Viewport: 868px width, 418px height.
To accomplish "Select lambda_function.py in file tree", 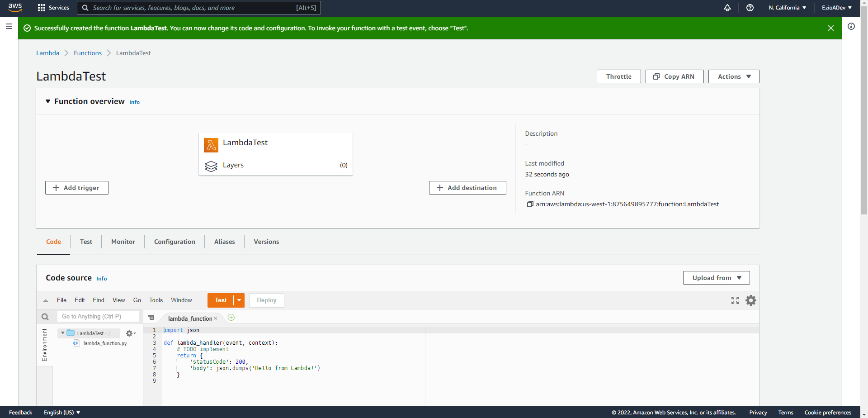I will (105, 343).
